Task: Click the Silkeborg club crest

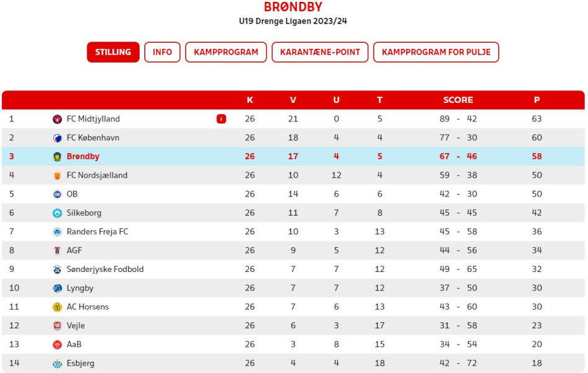Action: 57,213
